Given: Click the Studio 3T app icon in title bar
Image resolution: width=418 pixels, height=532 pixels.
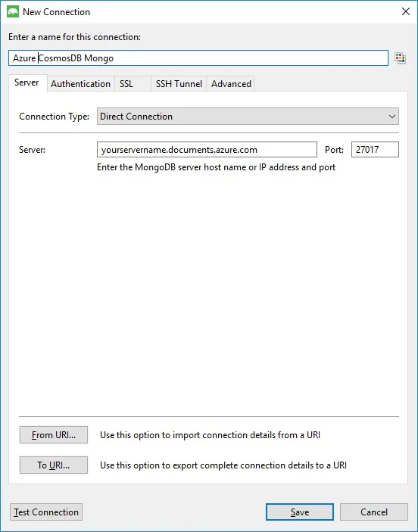Looking at the screenshot, I should pos(13,11).
